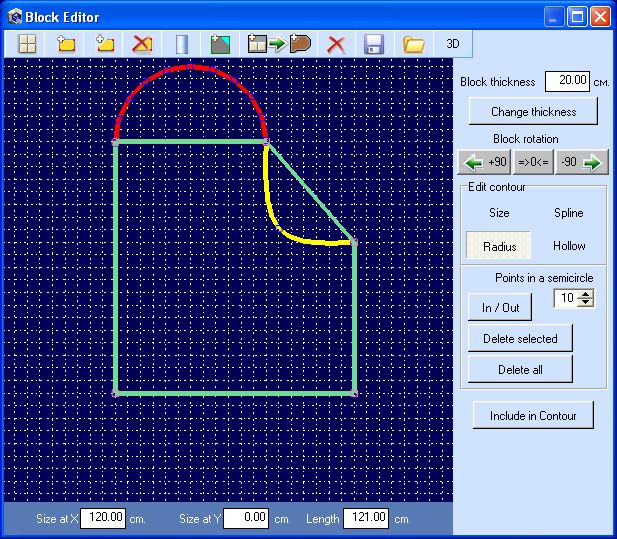Image resolution: width=617 pixels, height=539 pixels.
Task: Click the Change thickness button
Action: pos(533,112)
